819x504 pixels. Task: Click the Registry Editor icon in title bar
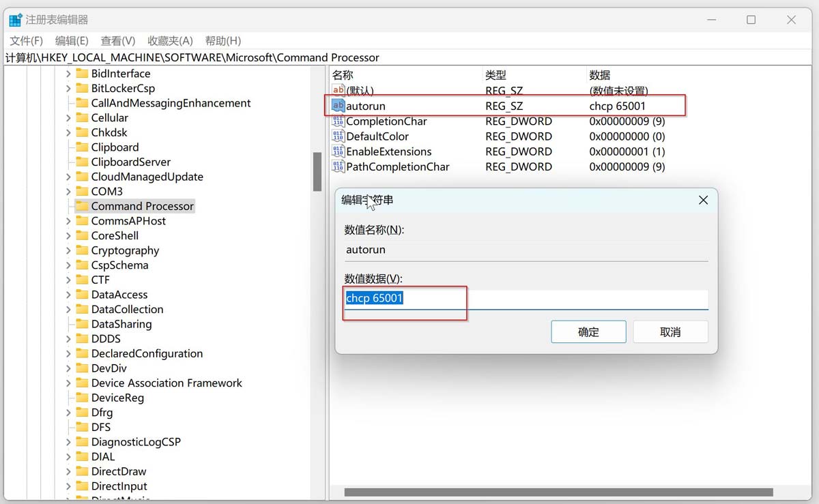[x=15, y=19]
